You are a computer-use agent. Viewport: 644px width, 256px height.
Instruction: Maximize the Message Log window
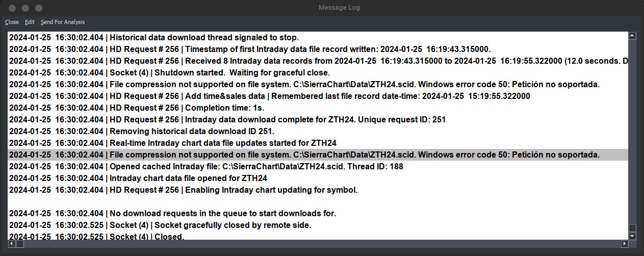pos(39,8)
